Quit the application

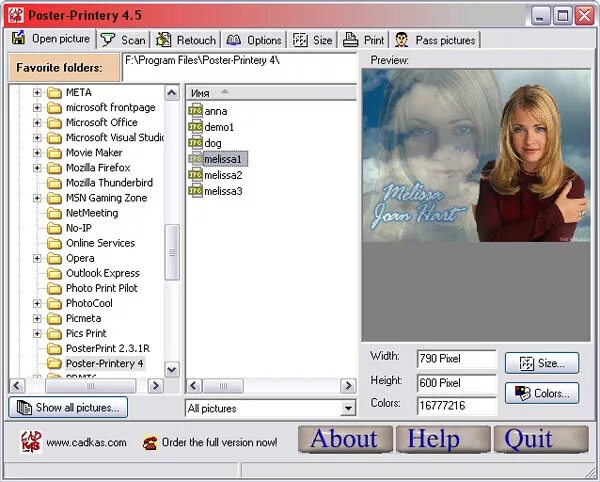click(541, 439)
